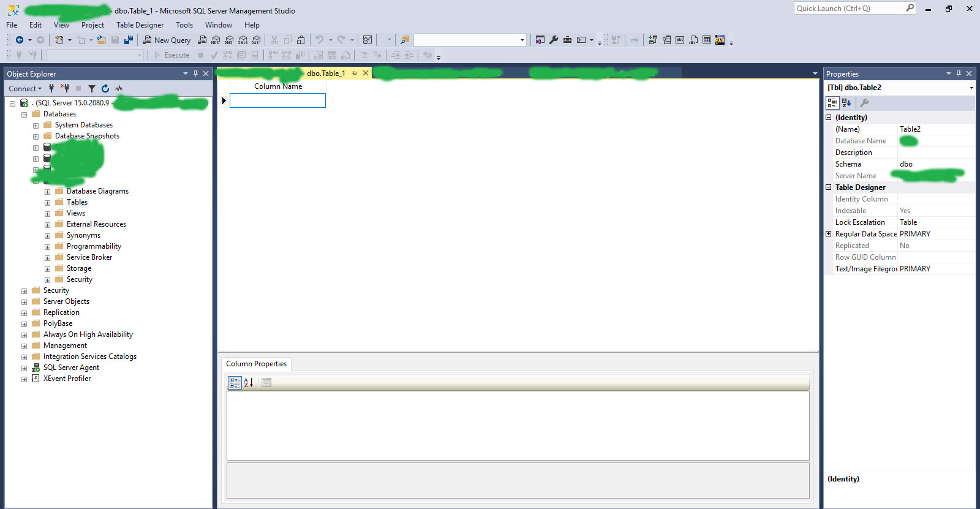Click the Save All toolbar icon
The height and width of the screenshot is (509, 980).
[x=129, y=40]
